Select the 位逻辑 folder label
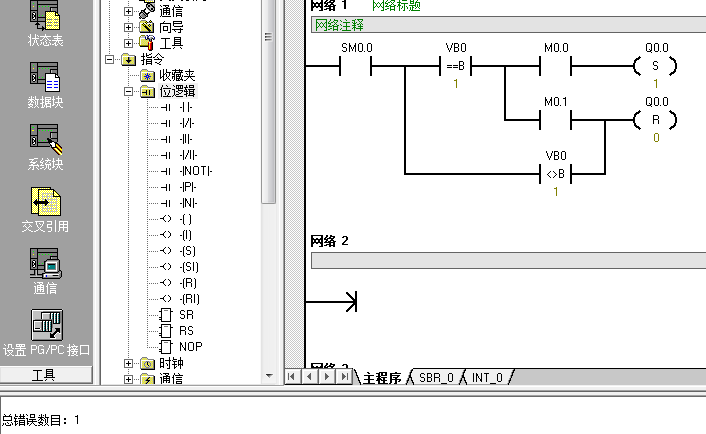This screenshot has height=434, width=706. 177,91
